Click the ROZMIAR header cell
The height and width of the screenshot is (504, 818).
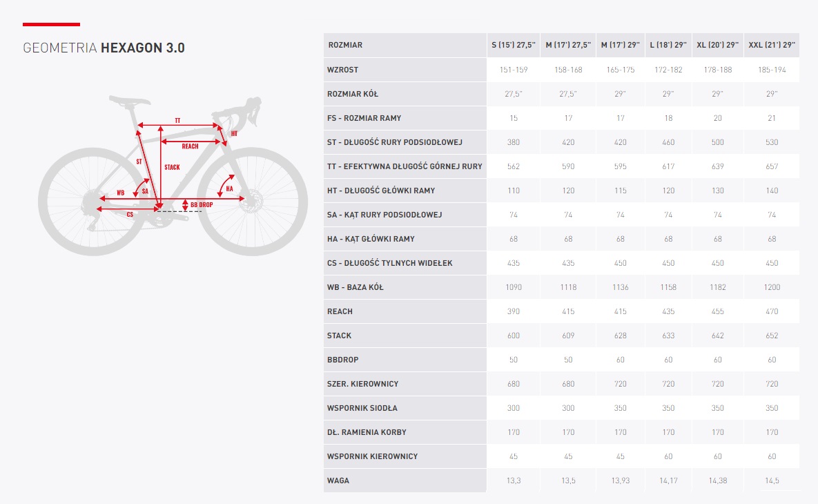[x=344, y=46]
